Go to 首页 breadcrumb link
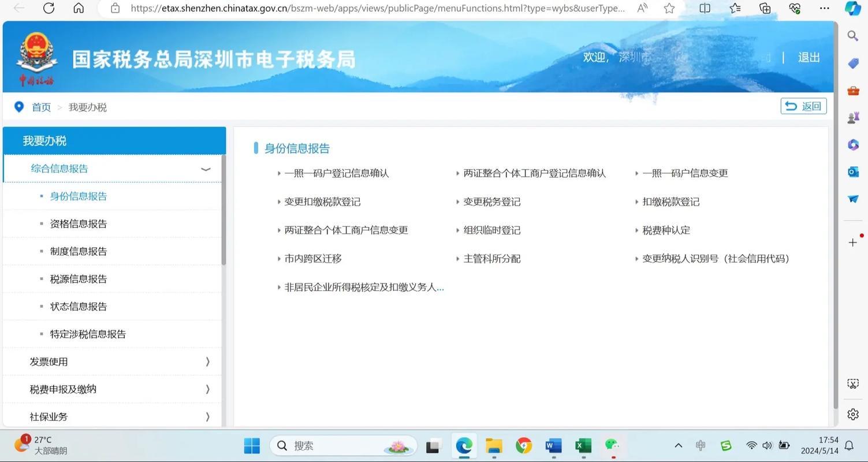This screenshot has width=868, height=462. pos(41,107)
